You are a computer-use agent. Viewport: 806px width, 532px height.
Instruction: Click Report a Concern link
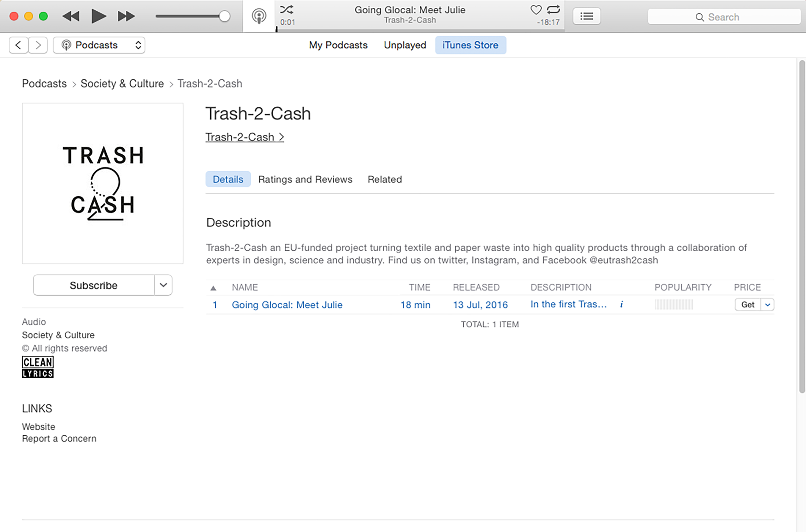(59, 438)
